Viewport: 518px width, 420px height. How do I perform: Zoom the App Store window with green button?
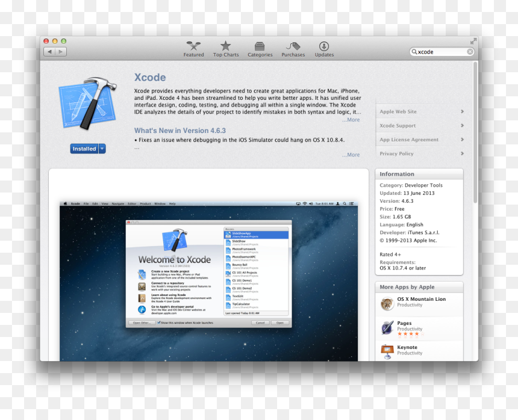coord(64,41)
